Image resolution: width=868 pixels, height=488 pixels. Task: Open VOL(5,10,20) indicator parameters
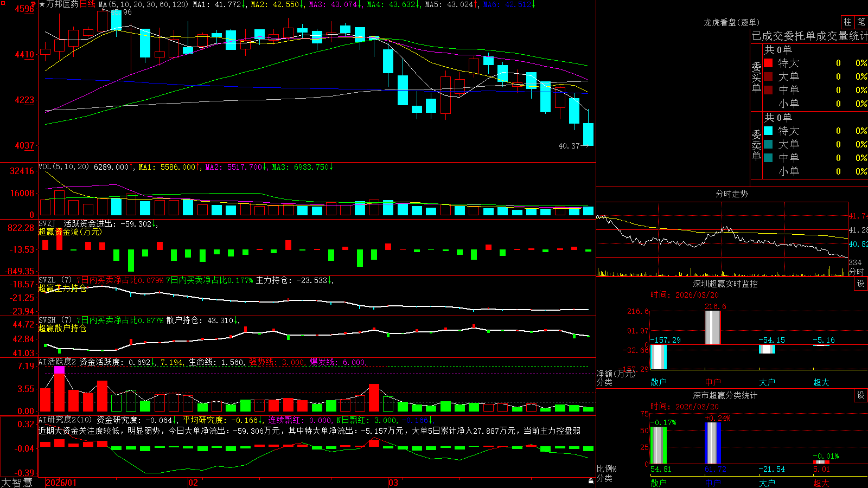tap(63, 167)
